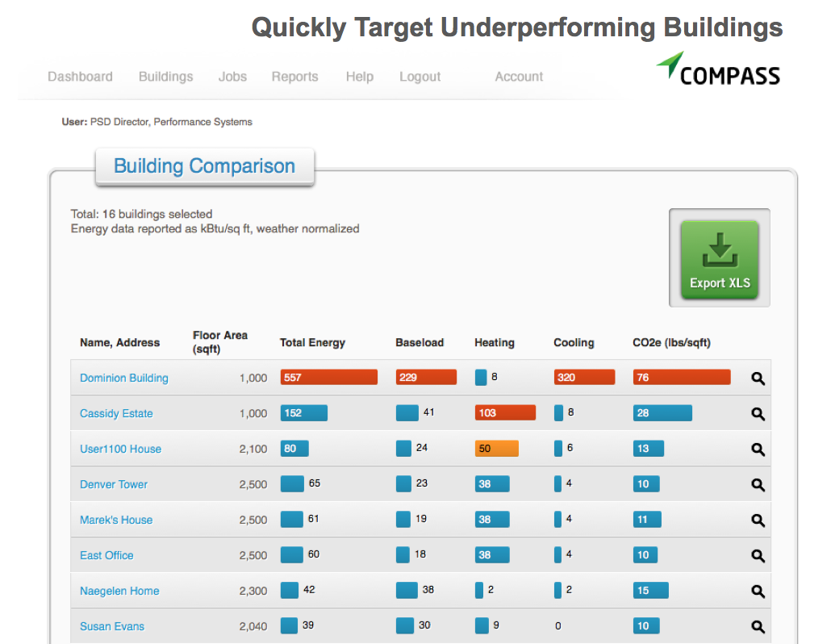Click the orange Heating bar 50
This screenshot has height=644, width=831.
pos(497,449)
